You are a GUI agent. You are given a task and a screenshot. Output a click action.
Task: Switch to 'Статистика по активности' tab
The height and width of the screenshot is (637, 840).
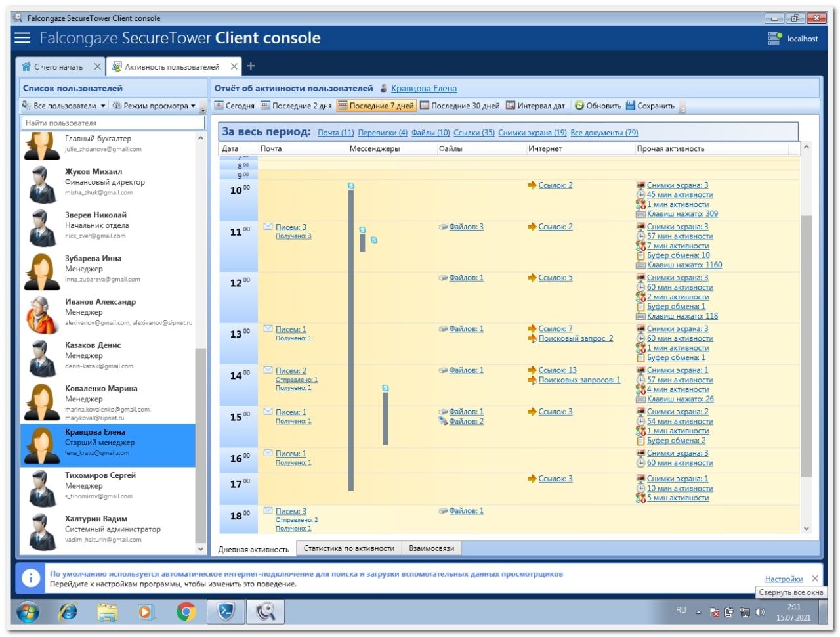coord(348,548)
